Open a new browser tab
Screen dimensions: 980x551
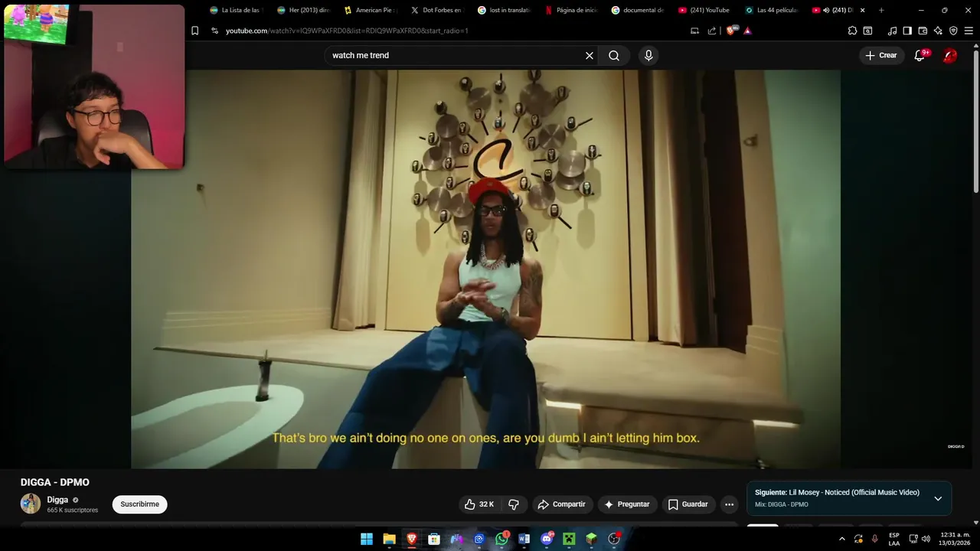881,10
